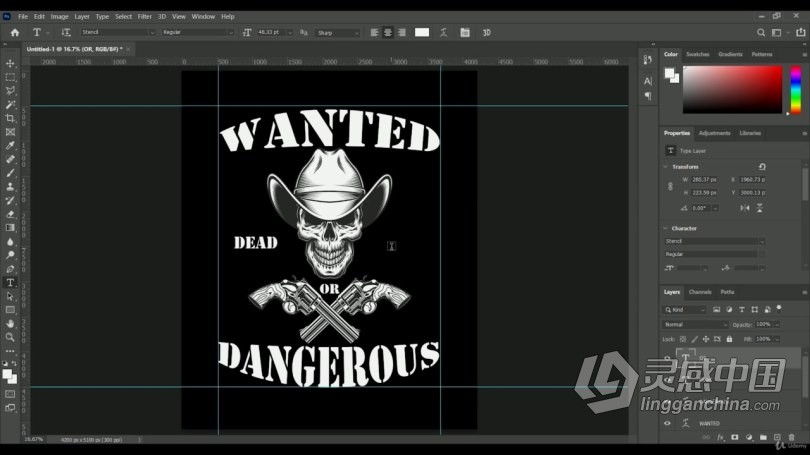The width and height of the screenshot is (810, 455).
Task: Open the File menu
Action: click(x=23, y=17)
